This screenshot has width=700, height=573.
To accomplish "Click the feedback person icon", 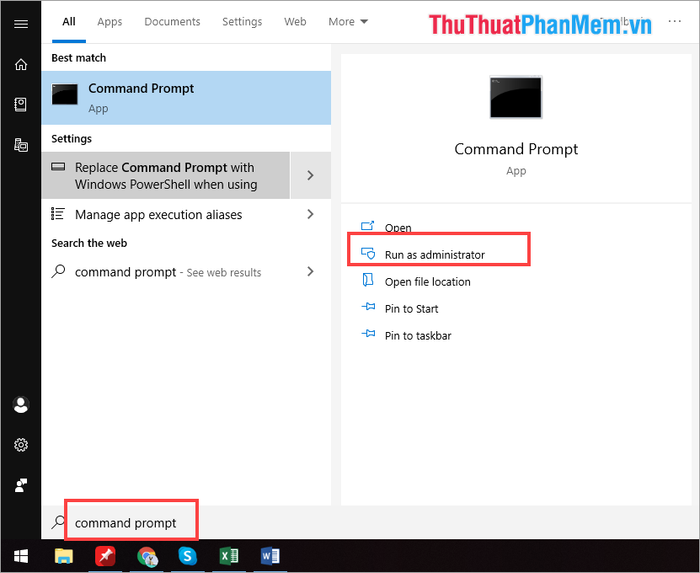I will click(21, 485).
